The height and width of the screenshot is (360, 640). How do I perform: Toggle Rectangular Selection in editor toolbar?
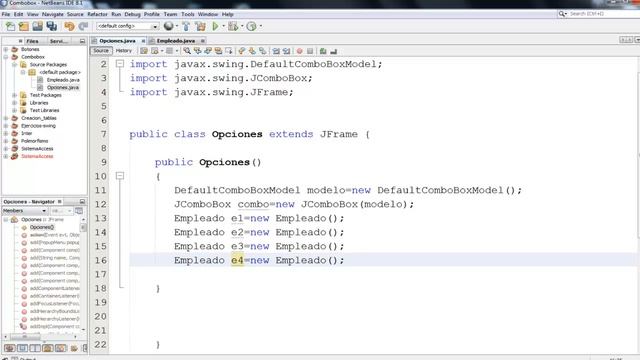229,51
